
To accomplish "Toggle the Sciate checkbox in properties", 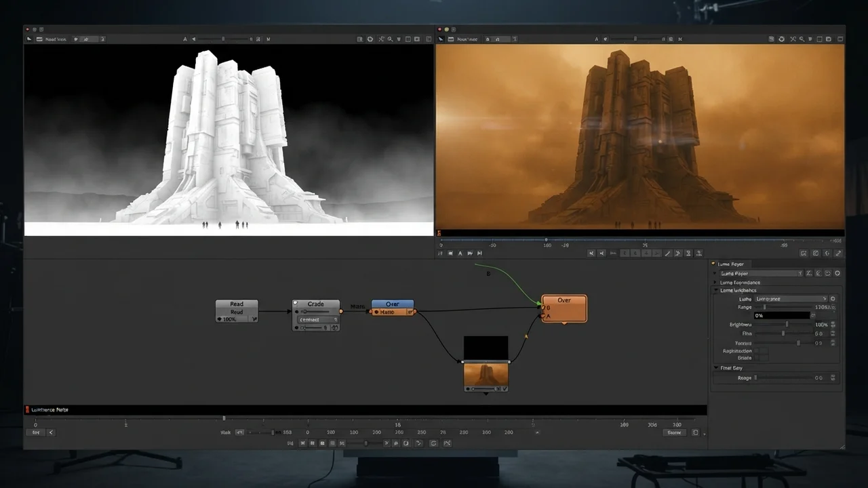I will pyautogui.click(x=757, y=358).
